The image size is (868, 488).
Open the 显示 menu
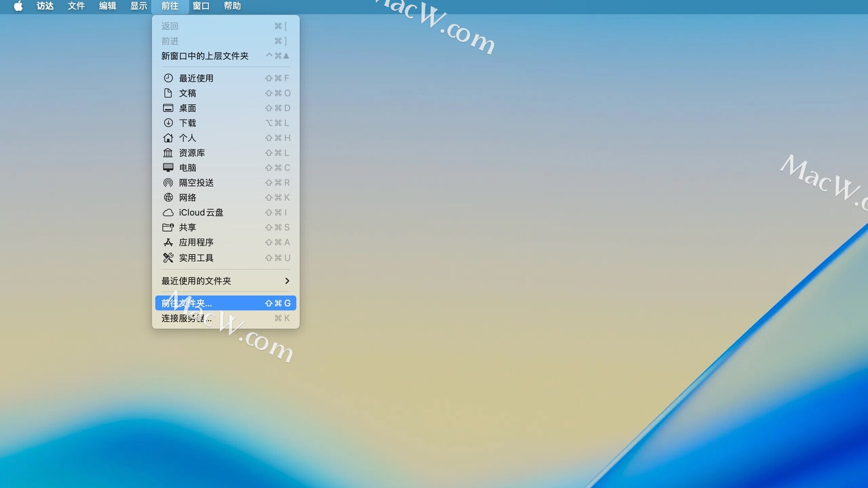(139, 6)
